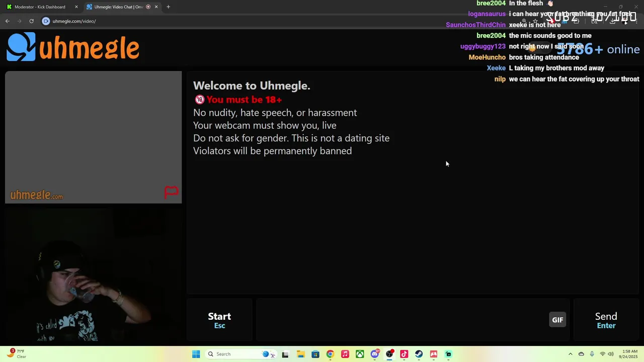Open TikTok from the taskbar
Viewport: 644px width, 362px height.
point(404,354)
